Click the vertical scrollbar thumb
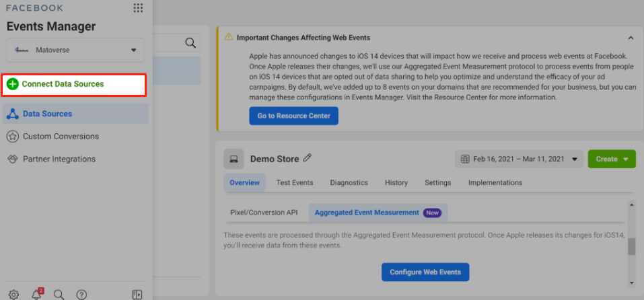Image resolution: width=644 pixels, height=300 pixels. click(631, 247)
